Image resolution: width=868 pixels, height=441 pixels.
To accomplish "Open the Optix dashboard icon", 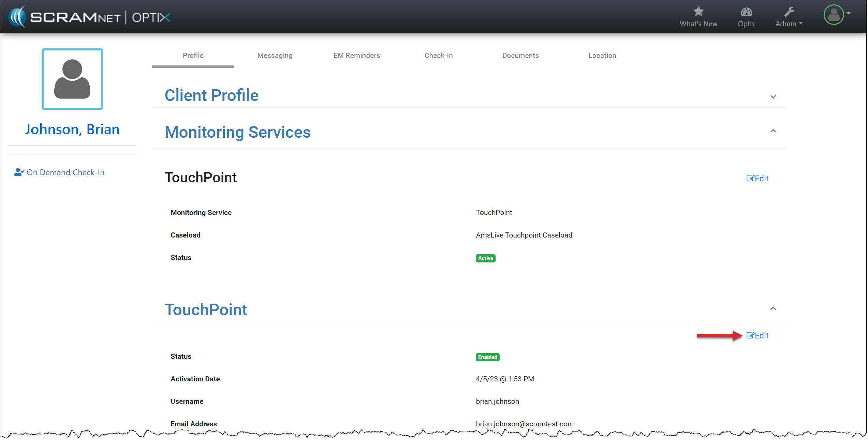I will (x=746, y=12).
